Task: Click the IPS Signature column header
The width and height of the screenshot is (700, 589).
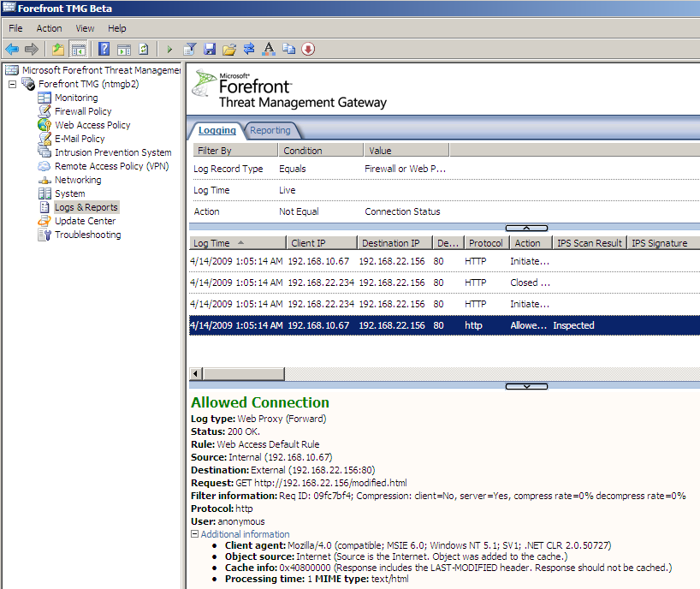Action: tap(663, 243)
